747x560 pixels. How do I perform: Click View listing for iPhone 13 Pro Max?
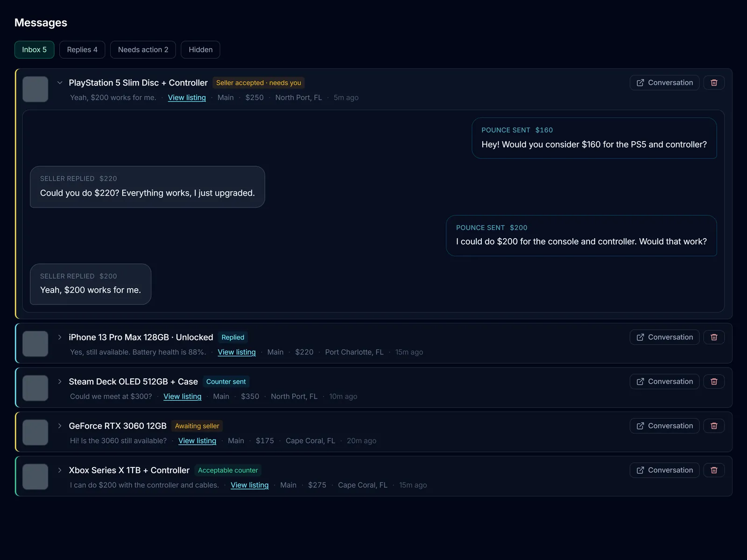tap(237, 352)
